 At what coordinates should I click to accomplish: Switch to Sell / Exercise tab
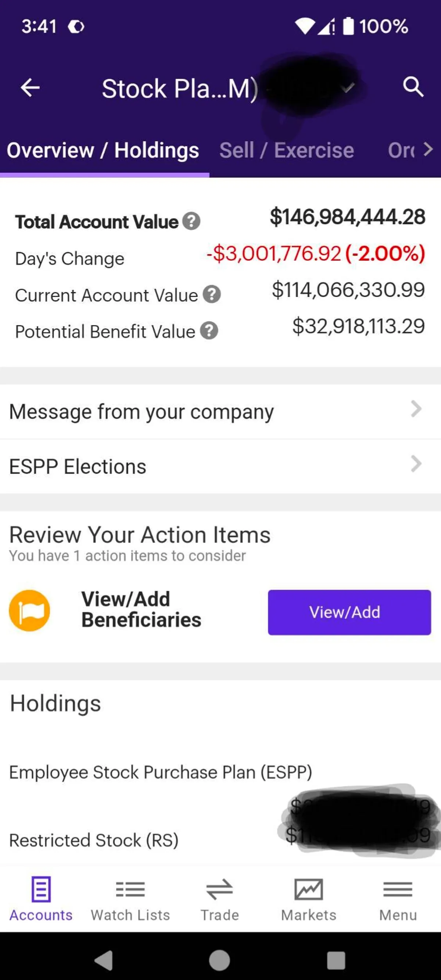pyautogui.click(x=287, y=150)
